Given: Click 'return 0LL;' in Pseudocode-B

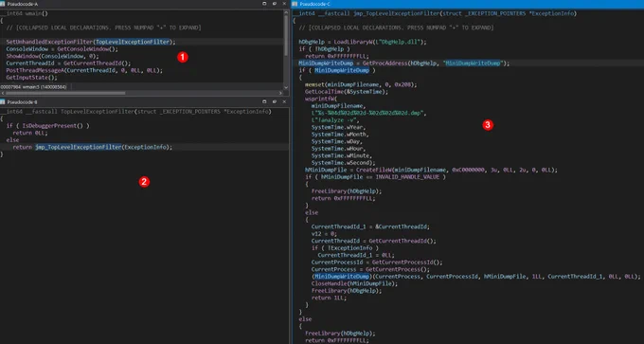Looking at the screenshot, I should coord(30,133).
